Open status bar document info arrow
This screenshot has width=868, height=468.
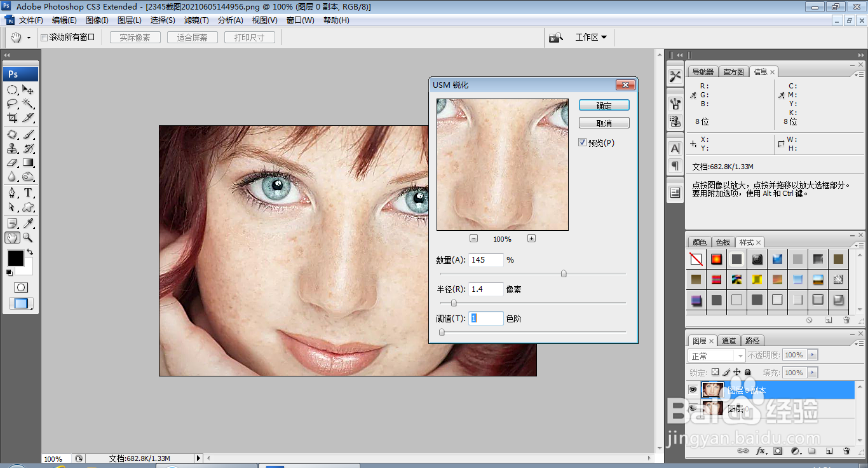coord(198,458)
